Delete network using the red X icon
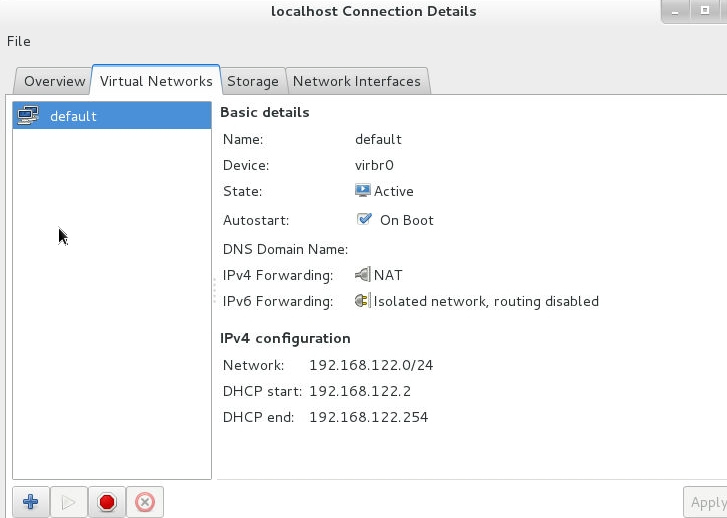 point(145,502)
